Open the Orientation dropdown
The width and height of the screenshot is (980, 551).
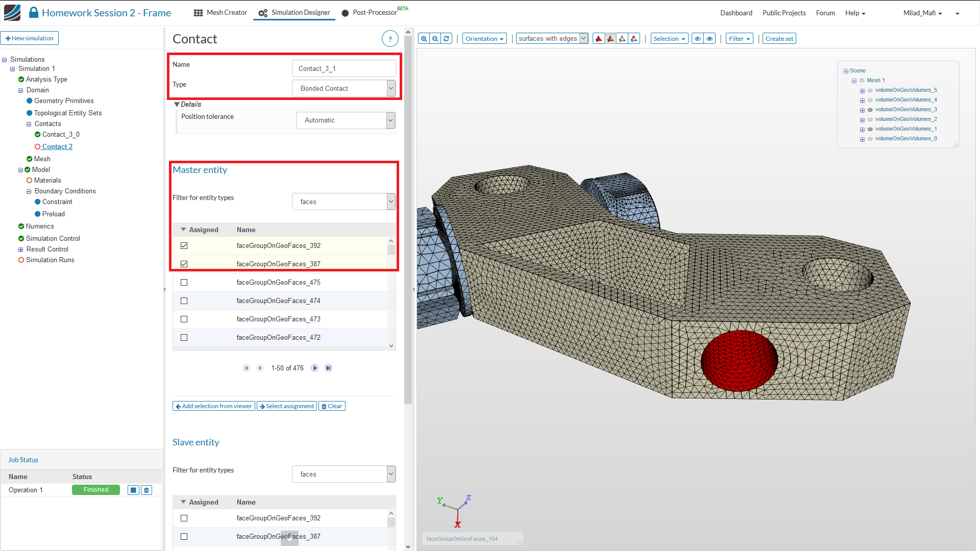click(x=484, y=39)
